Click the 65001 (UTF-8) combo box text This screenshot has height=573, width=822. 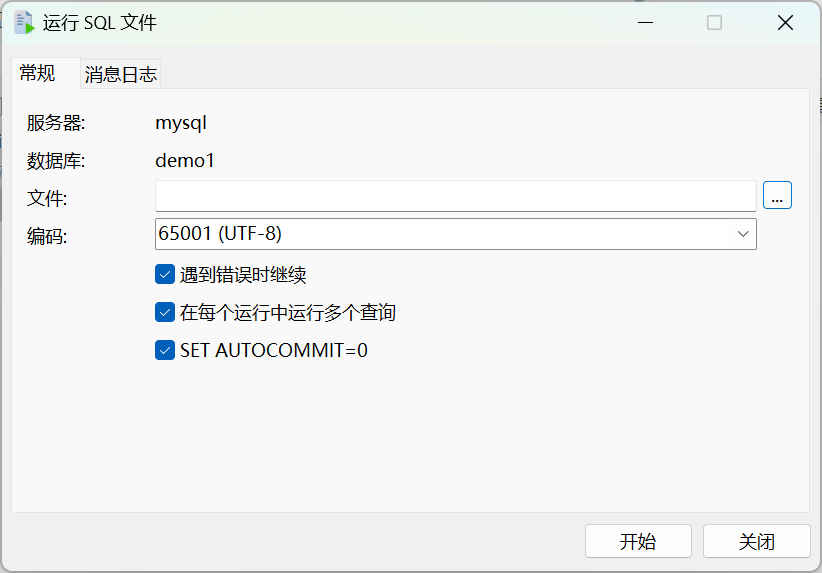pos(220,234)
